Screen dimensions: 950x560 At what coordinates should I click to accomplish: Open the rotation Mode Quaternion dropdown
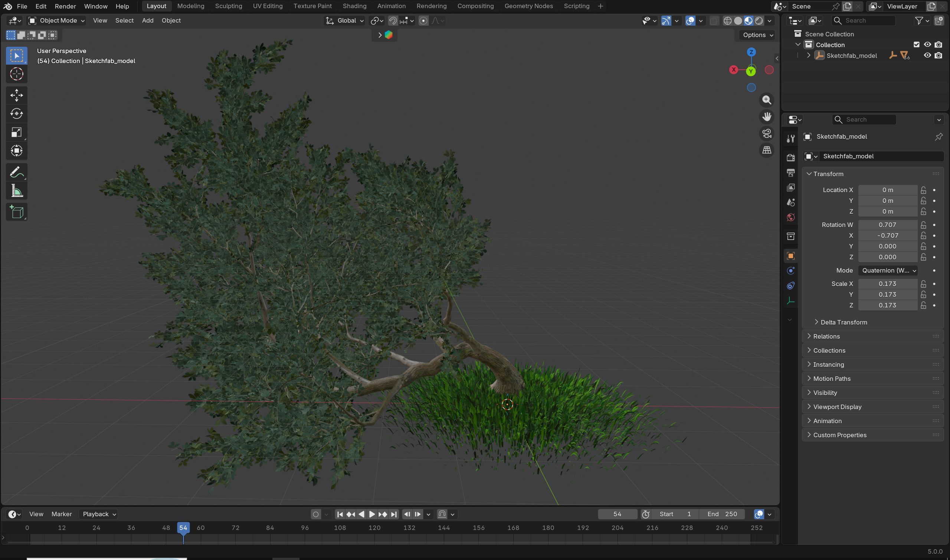(888, 271)
